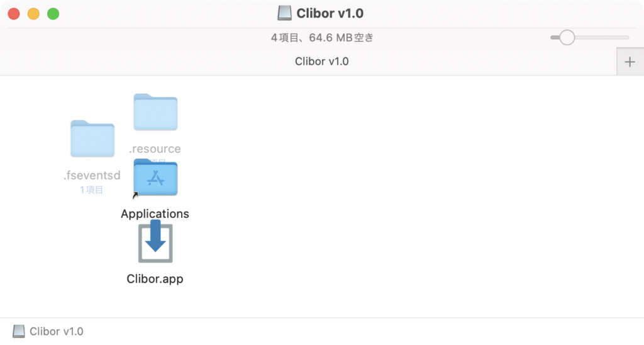This screenshot has width=644, height=345.
Task: Click the Clibor v1.0 window title text
Action: click(x=330, y=13)
